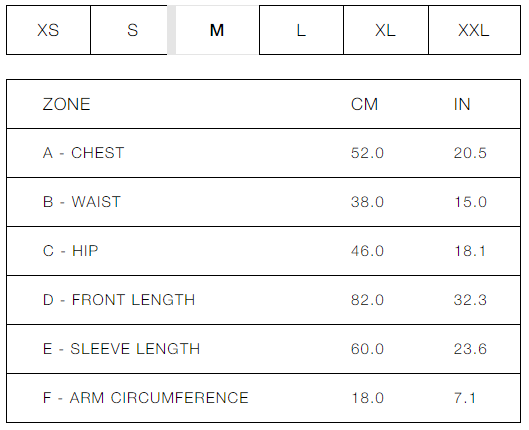Click the B - WAIST row label
Image resolution: width=529 pixels, height=430 pixels.
click(x=82, y=202)
